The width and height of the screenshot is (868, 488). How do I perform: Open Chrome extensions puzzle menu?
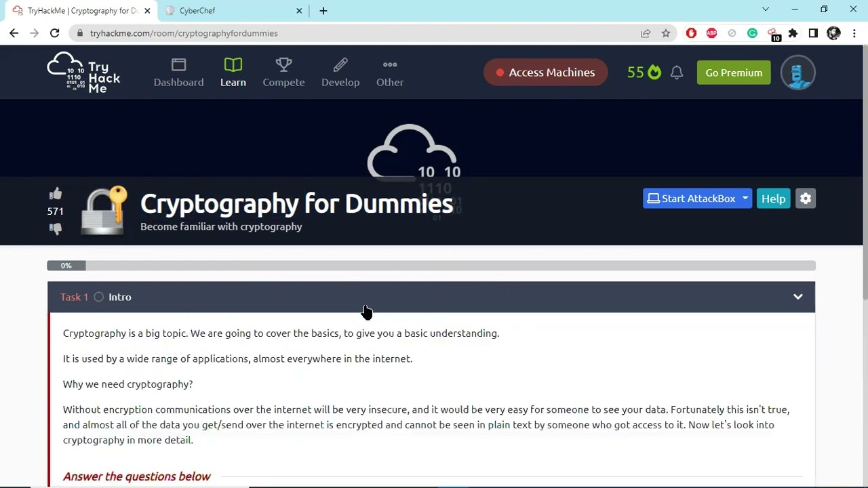point(793,33)
